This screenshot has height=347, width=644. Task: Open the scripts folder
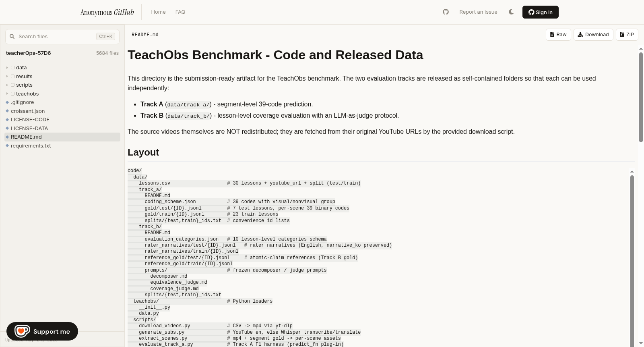pyautogui.click(x=24, y=85)
